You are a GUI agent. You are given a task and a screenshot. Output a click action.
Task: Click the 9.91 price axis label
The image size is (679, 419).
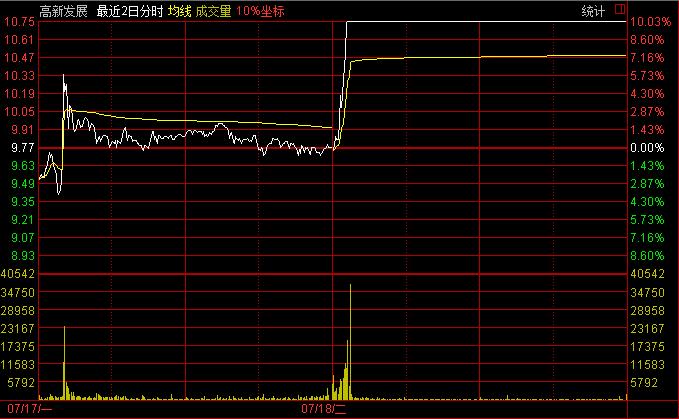(x=23, y=129)
